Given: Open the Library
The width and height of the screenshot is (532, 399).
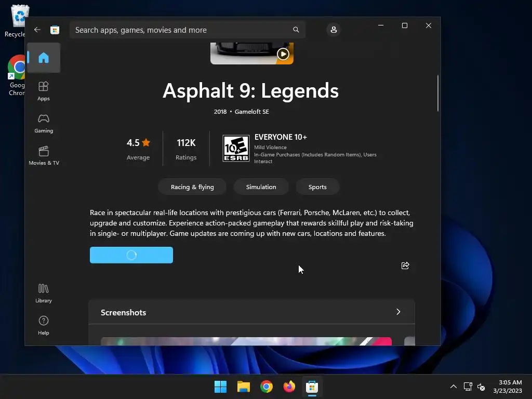Looking at the screenshot, I should click(x=44, y=294).
